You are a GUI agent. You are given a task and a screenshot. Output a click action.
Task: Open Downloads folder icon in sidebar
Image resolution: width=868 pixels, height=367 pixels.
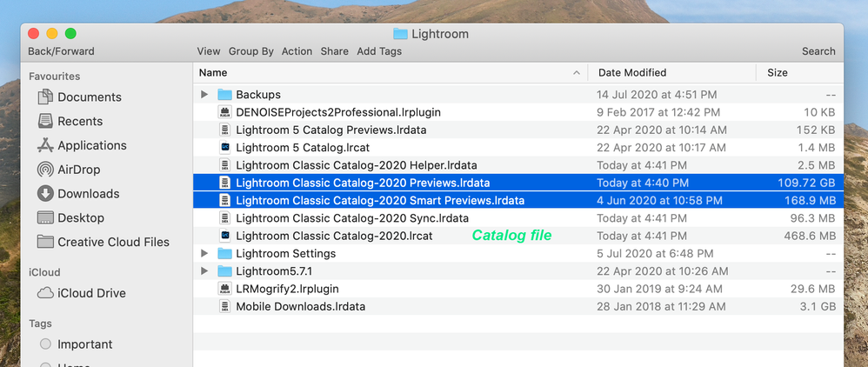[45, 194]
